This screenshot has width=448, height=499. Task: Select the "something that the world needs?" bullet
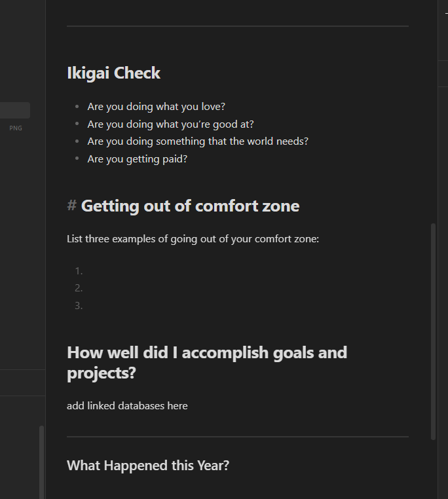click(x=198, y=141)
